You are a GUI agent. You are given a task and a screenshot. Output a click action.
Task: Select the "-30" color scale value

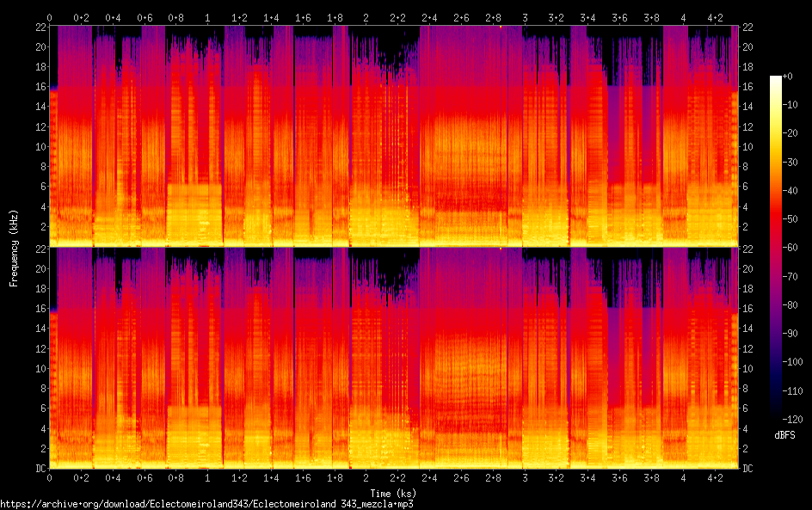click(x=790, y=162)
